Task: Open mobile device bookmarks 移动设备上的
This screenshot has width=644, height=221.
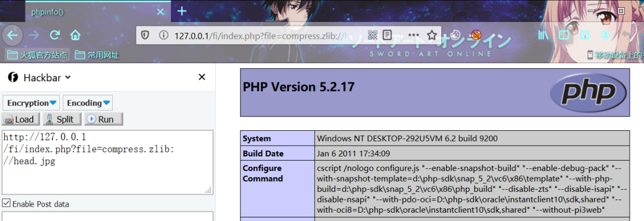Action: point(615,55)
